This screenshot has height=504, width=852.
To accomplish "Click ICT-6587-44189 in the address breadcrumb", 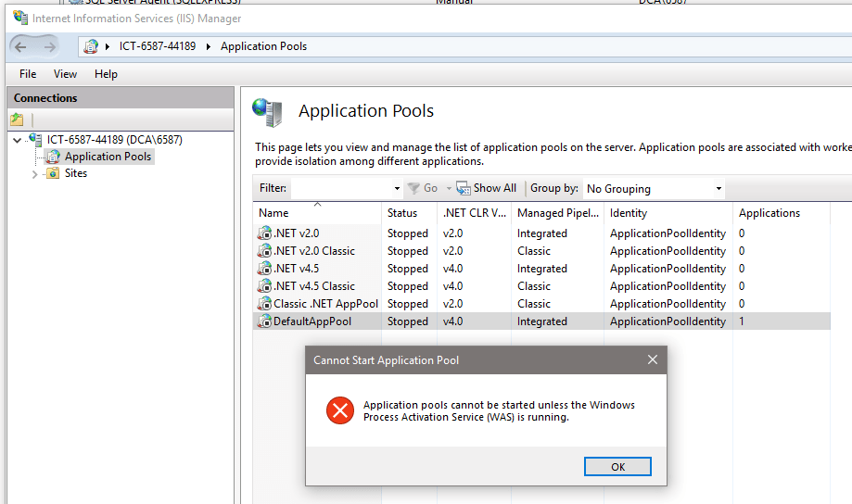I will pos(158,46).
